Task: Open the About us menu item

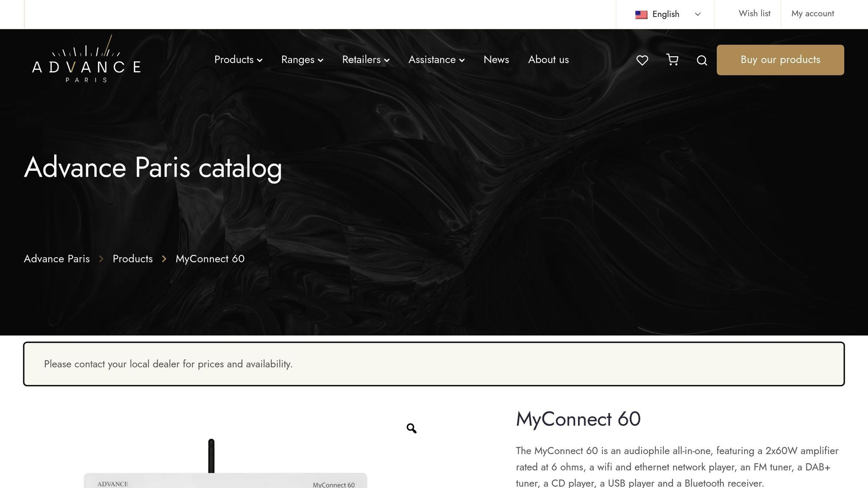Action: [548, 60]
